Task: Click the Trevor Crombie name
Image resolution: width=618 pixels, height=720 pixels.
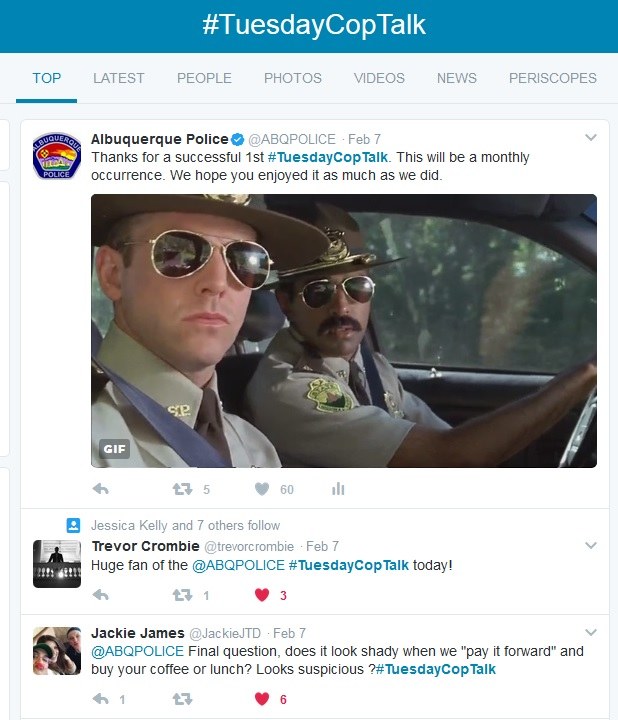Action: coord(146,546)
